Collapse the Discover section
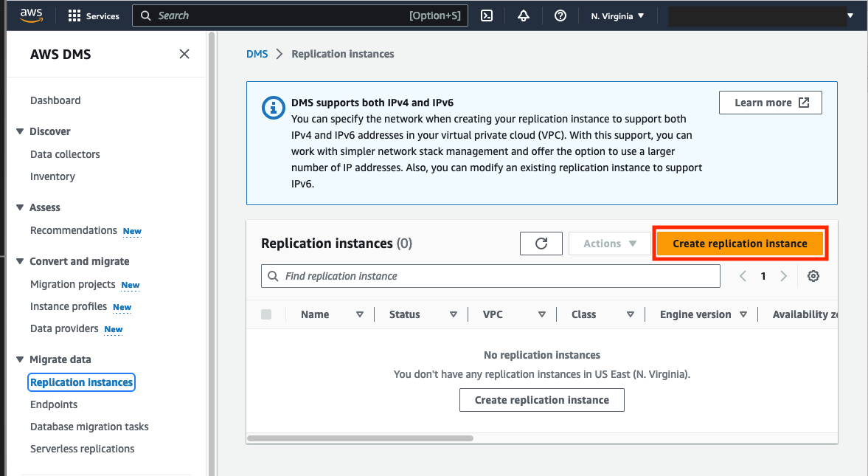The height and width of the screenshot is (476, 868). tap(20, 131)
